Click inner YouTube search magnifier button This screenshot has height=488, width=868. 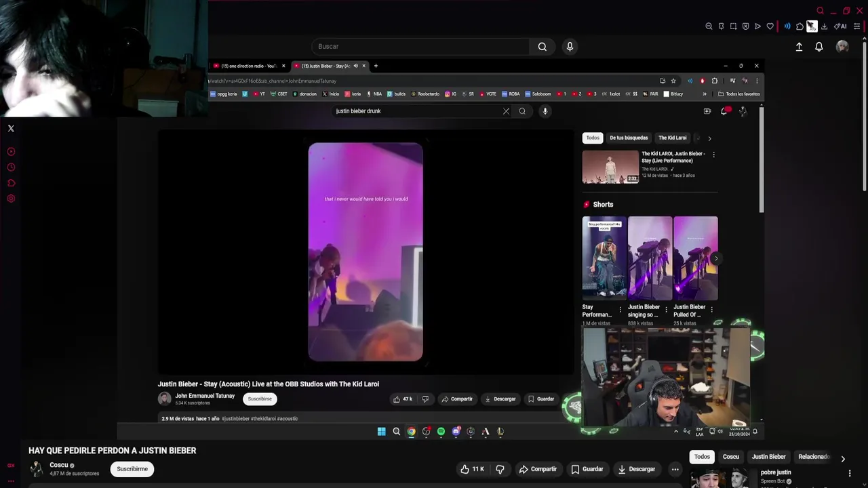coord(522,111)
